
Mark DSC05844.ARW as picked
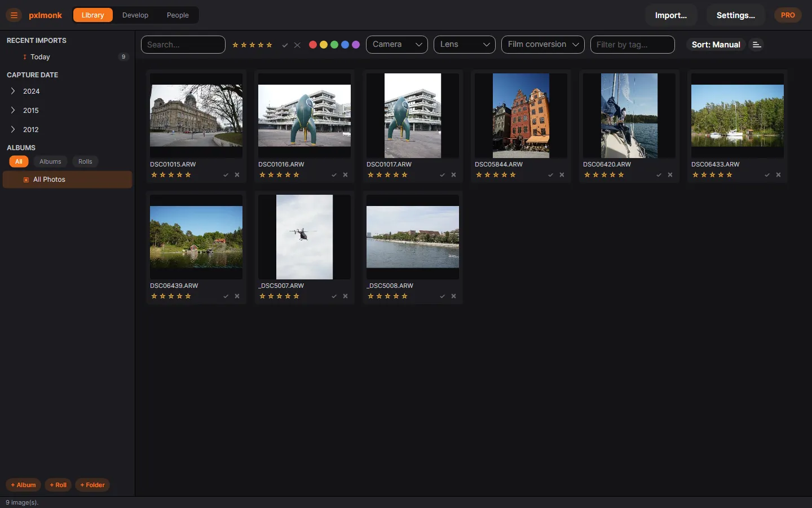(550, 175)
